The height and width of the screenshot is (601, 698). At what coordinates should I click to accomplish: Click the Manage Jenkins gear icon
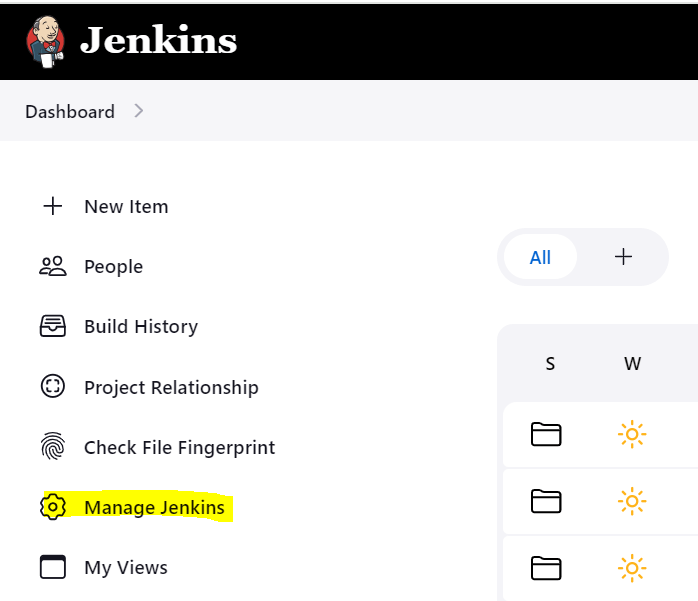point(52,507)
